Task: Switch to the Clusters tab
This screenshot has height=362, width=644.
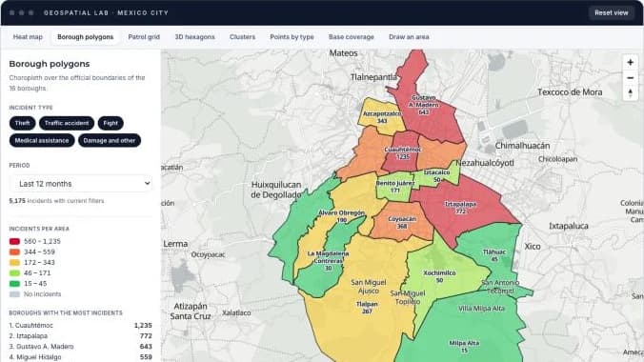Action: pos(242,37)
